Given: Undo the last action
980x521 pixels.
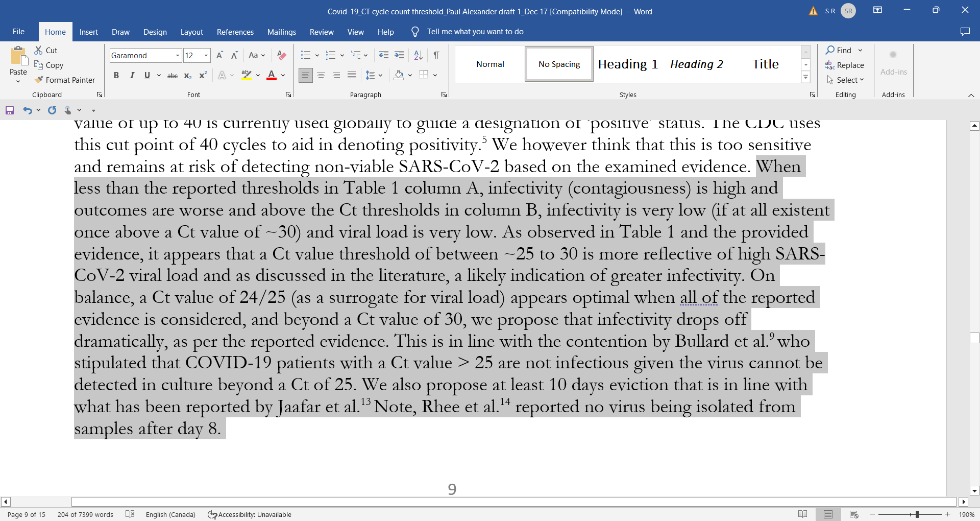Looking at the screenshot, I should pos(28,110).
